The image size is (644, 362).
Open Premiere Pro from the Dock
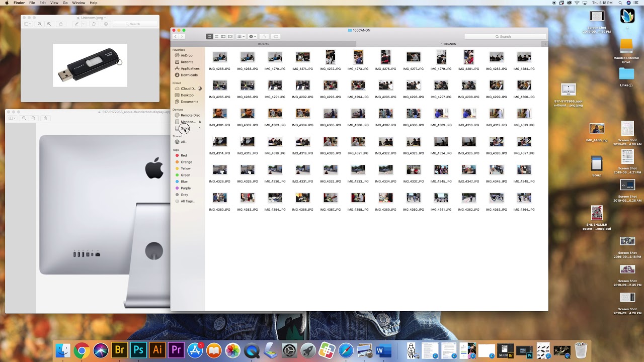[176, 350]
